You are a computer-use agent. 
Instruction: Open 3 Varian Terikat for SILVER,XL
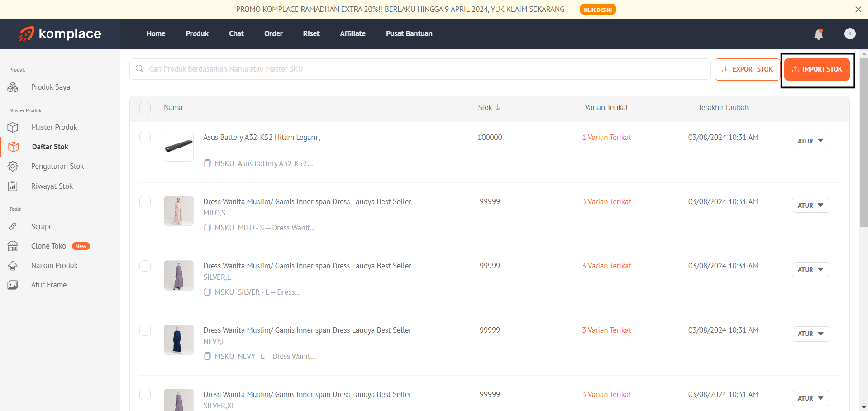606,394
